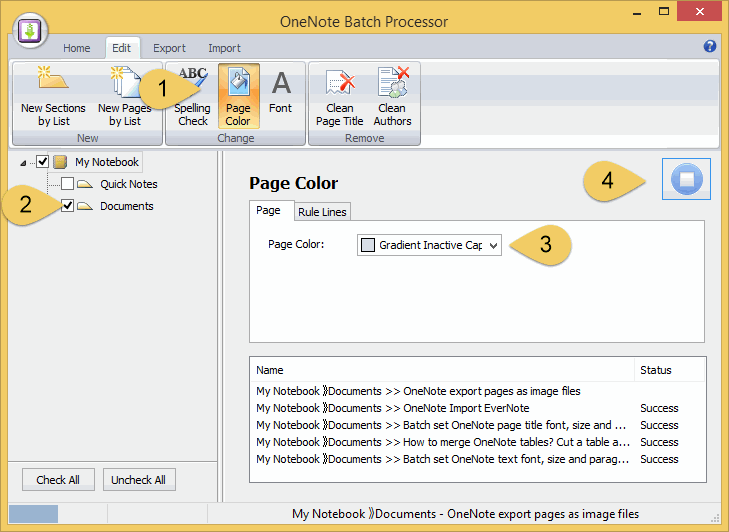Click the status bar page name text

point(465,514)
